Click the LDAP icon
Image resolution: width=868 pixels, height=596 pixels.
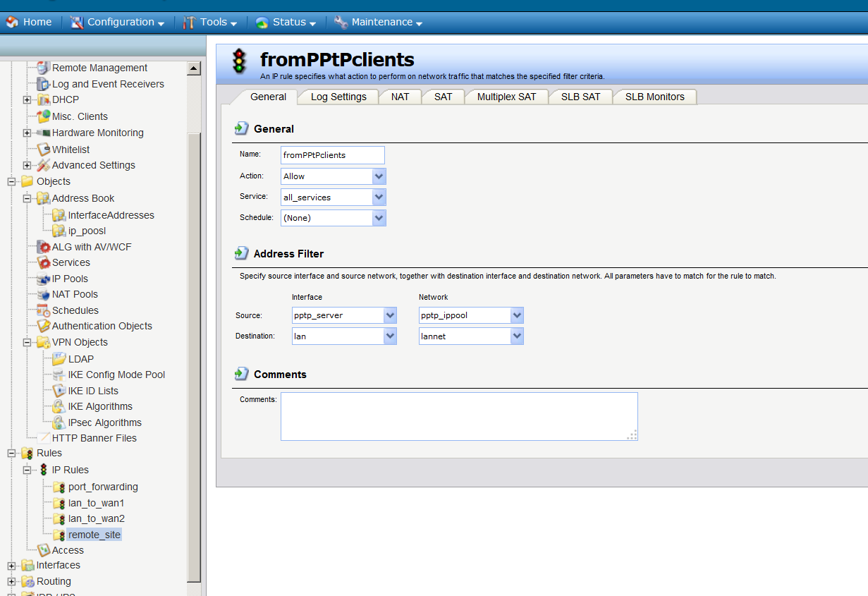[59, 358]
